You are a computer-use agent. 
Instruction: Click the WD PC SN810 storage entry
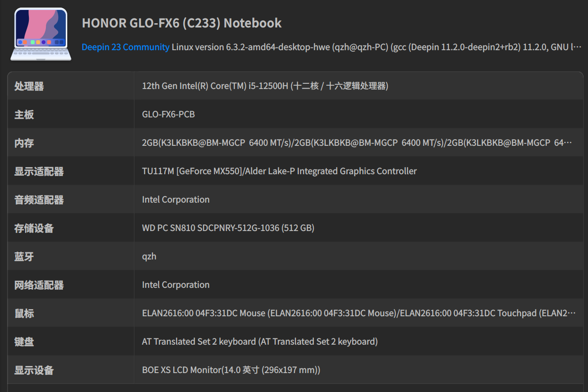click(x=228, y=228)
